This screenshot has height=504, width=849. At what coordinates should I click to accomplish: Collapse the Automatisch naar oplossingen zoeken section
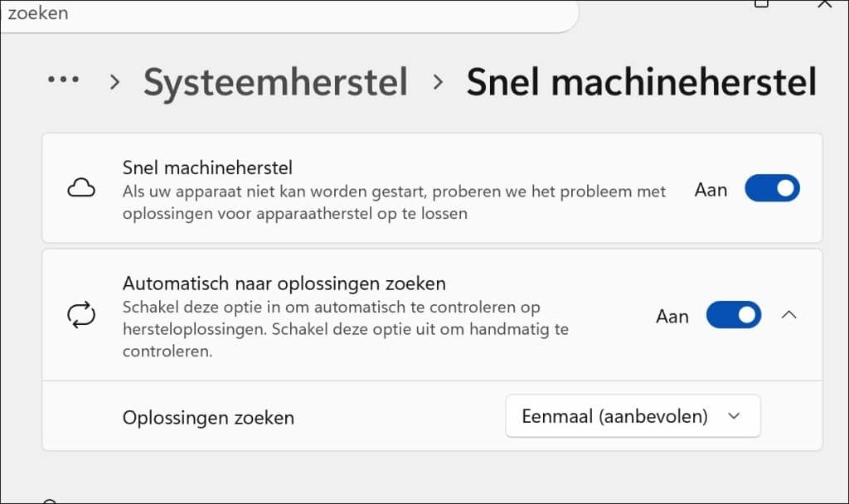pos(789,315)
